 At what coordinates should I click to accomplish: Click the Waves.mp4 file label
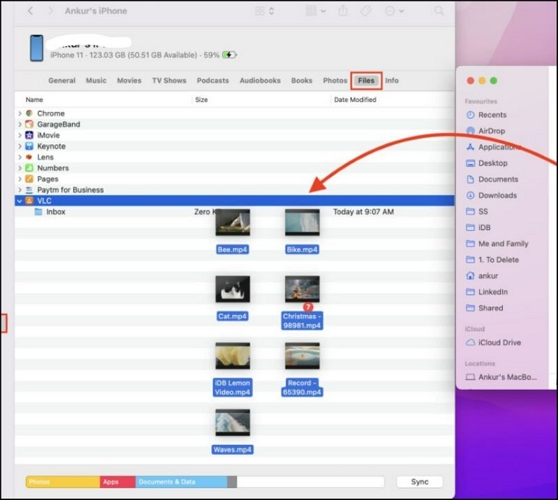[x=232, y=450]
